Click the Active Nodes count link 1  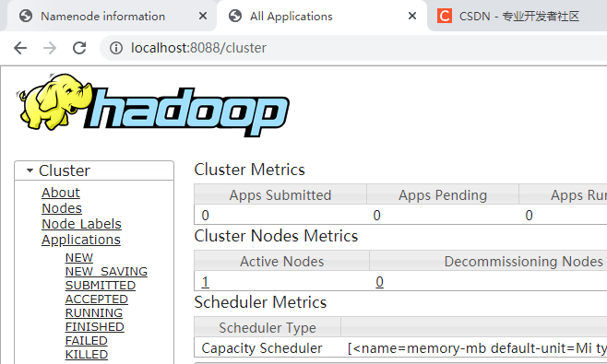[205, 282]
